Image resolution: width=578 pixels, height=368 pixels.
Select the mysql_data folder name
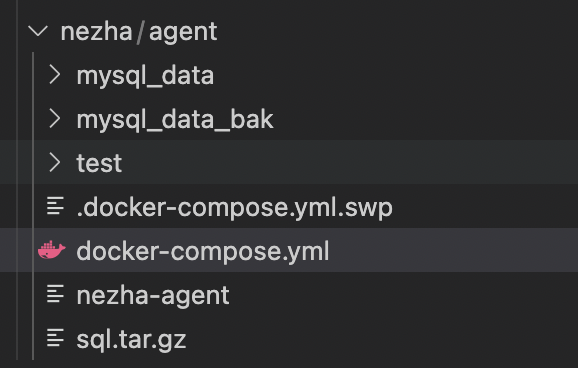click(145, 76)
